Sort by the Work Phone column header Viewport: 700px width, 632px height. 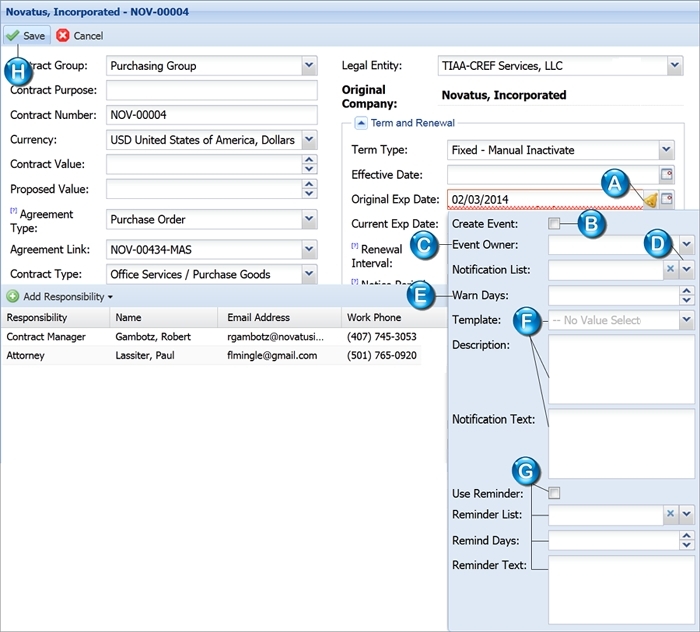click(395, 317)
